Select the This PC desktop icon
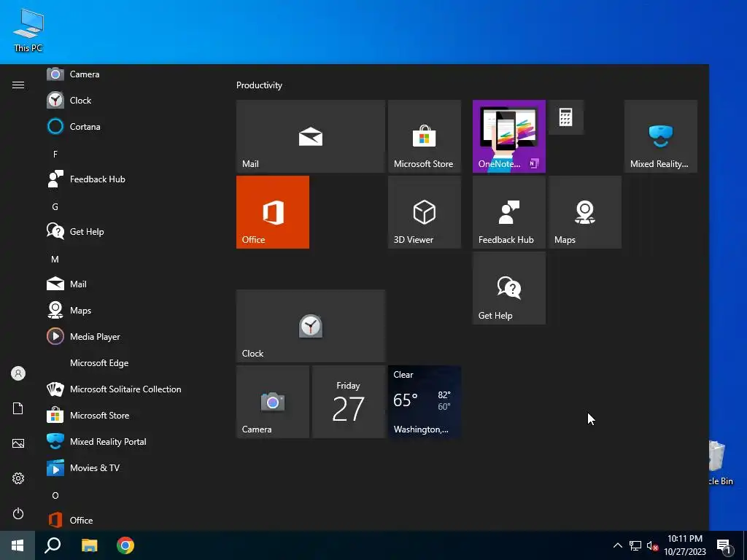Viewport: 747px width, 560px height. pyautogui.click(x=28, y=30)
